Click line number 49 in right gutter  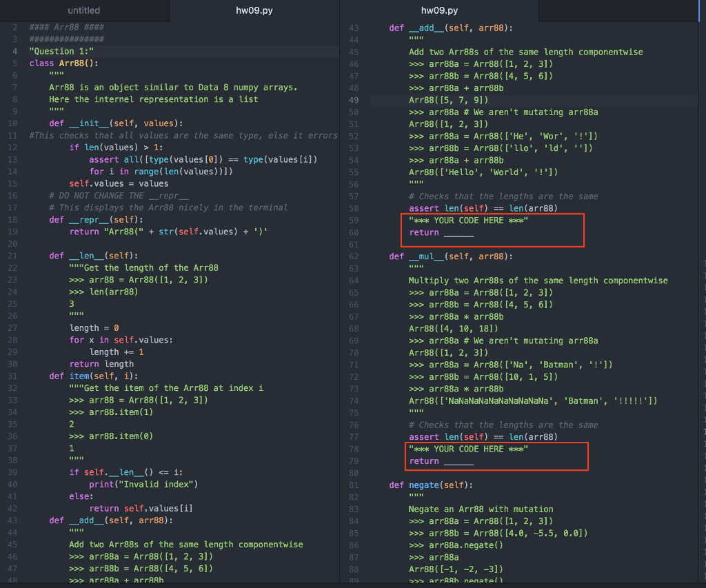[354, 100]
